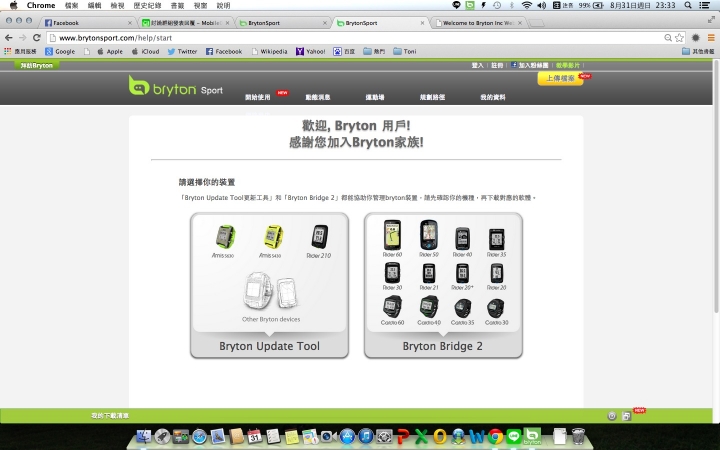
Task: Close the Welcome to Bryton Inc tab
Action: [520, 22]
